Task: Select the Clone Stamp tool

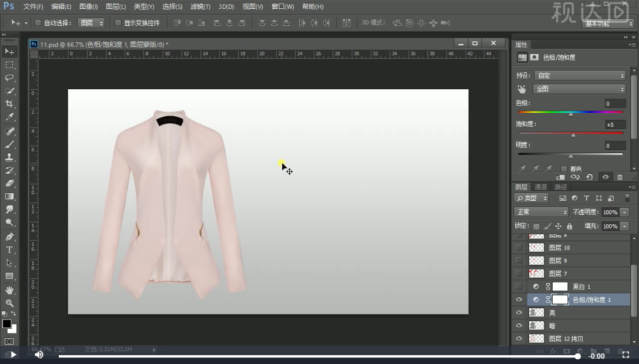Action: click(x=9, y=157)
